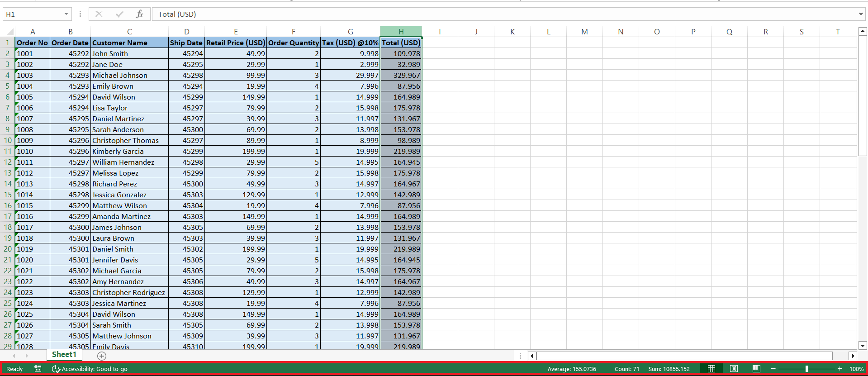Select column T header
The height and width of the screenshot is (376, 868).
point(838,32)
